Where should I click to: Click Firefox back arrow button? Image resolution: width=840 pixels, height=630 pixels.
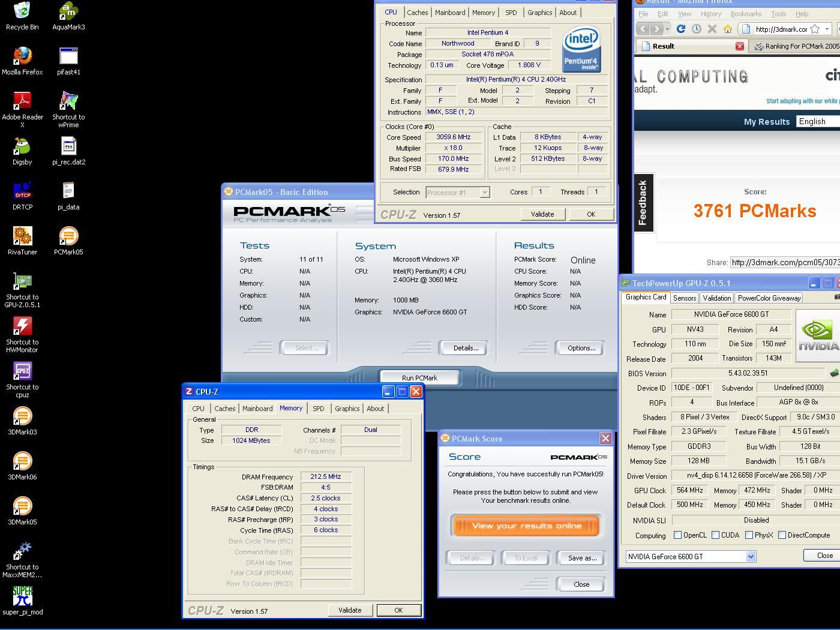coord(643,29)
